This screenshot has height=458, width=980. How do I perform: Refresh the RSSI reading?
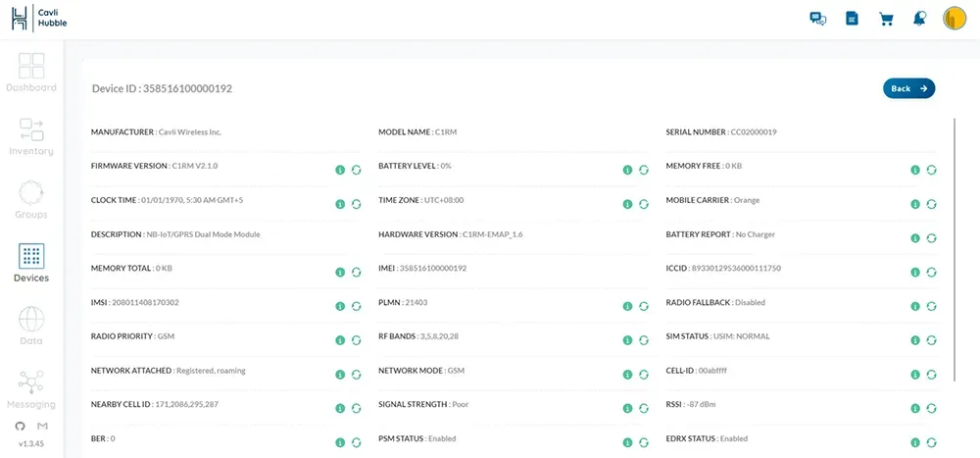click(x=931, y=408)
